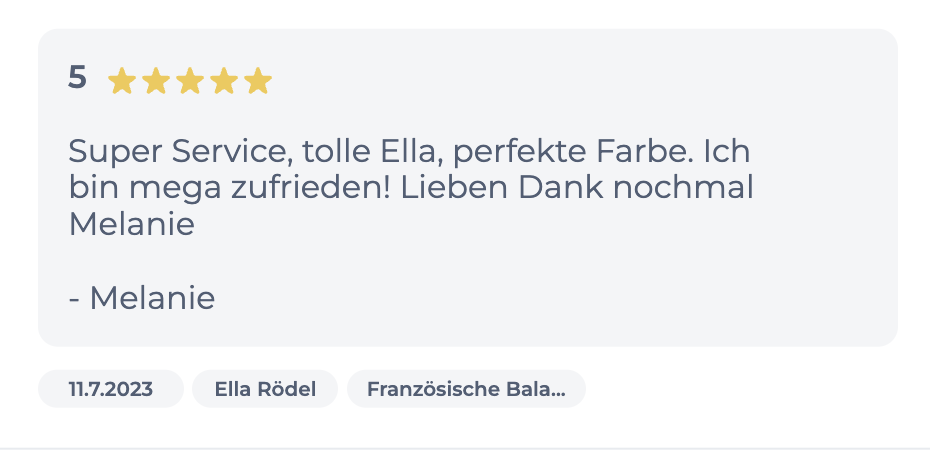
Task: Click "Melanie" on the review's third line
Action: pos(131,224)
